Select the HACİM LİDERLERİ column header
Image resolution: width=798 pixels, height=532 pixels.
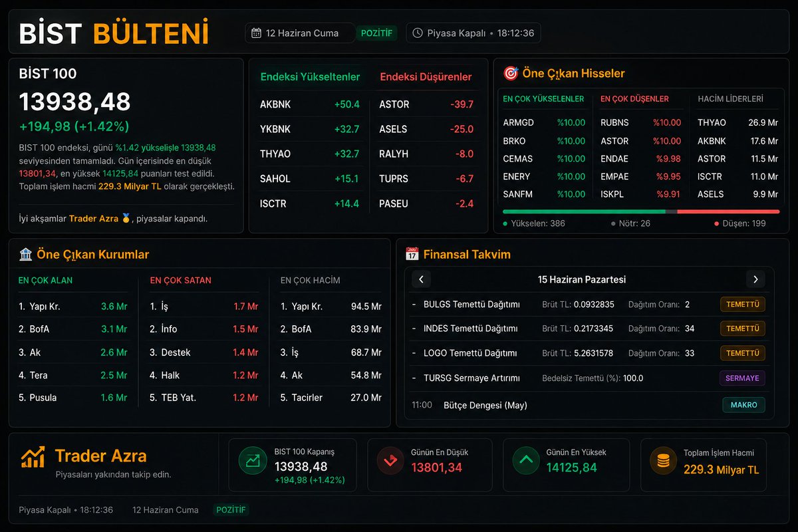click(730, 99)
